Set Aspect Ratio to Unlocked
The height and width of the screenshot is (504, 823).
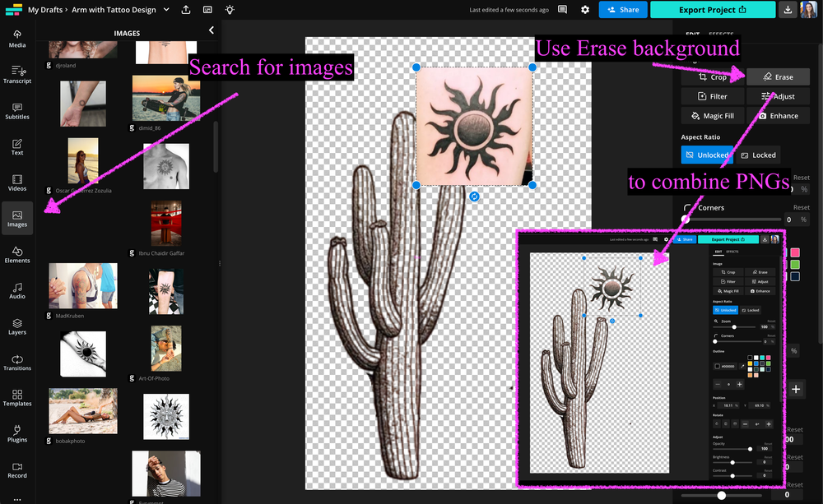706,155
